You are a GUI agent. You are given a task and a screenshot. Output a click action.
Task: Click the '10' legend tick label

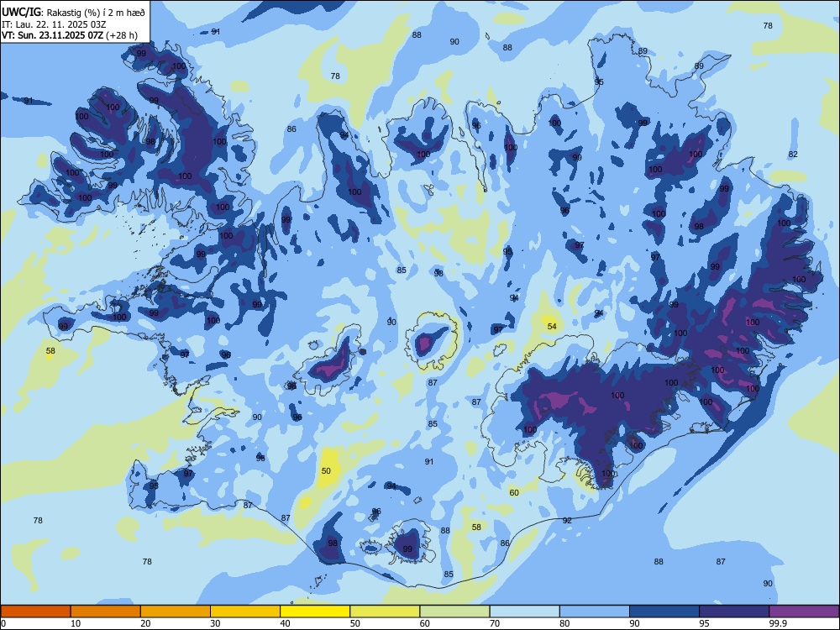click(76, 623)
